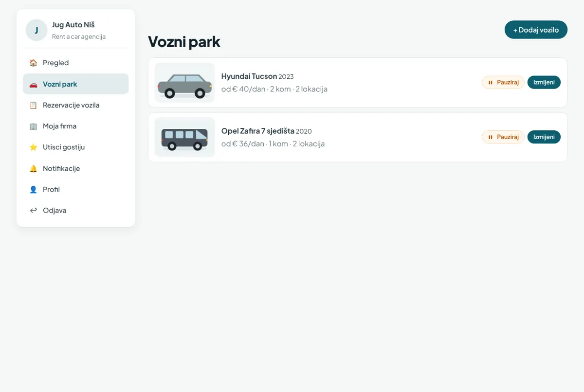584x392 pixels.
Task: Edit the Opel Zafira vehicle
Action: 544,137
